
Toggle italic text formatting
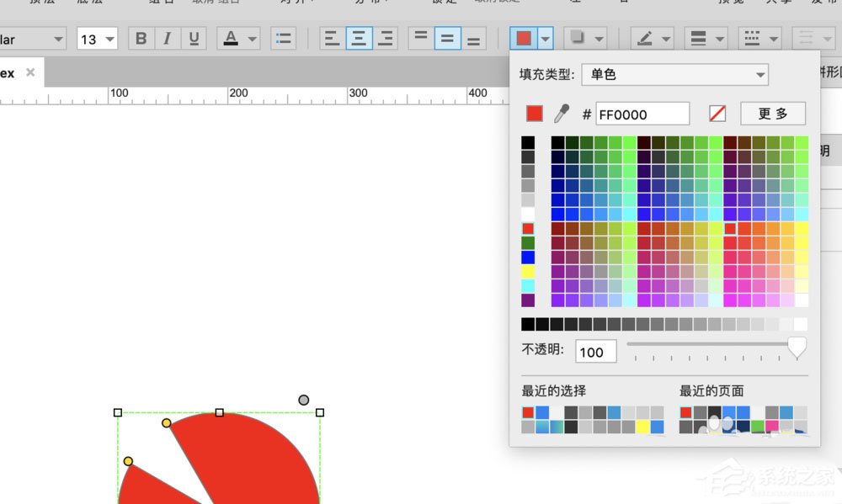168,39
